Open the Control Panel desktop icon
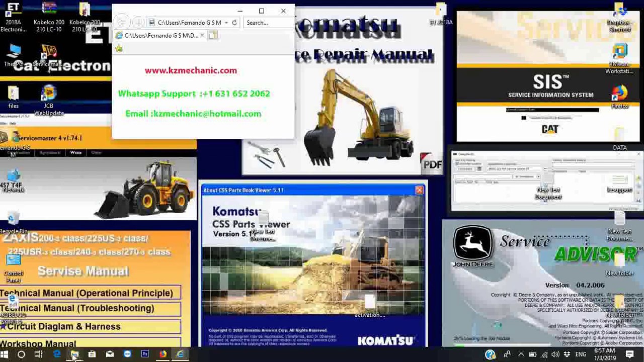Screen dimensions: 644x362 pyautogui.click(x=14, y=268)
